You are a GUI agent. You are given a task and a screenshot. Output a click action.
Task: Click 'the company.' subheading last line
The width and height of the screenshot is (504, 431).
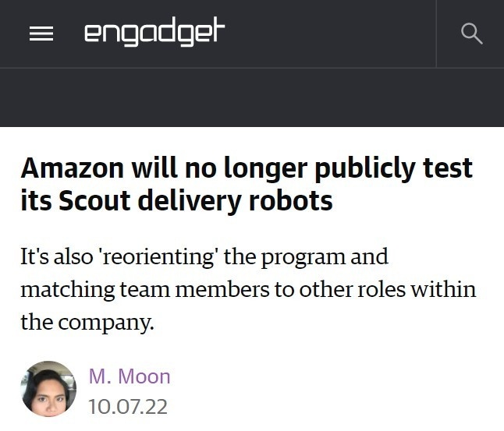[87, 322]
